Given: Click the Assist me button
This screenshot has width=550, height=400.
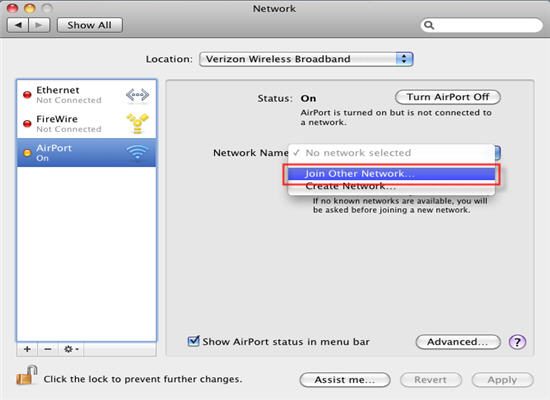Looking at the screenshot, I should [x=345, y=380].
